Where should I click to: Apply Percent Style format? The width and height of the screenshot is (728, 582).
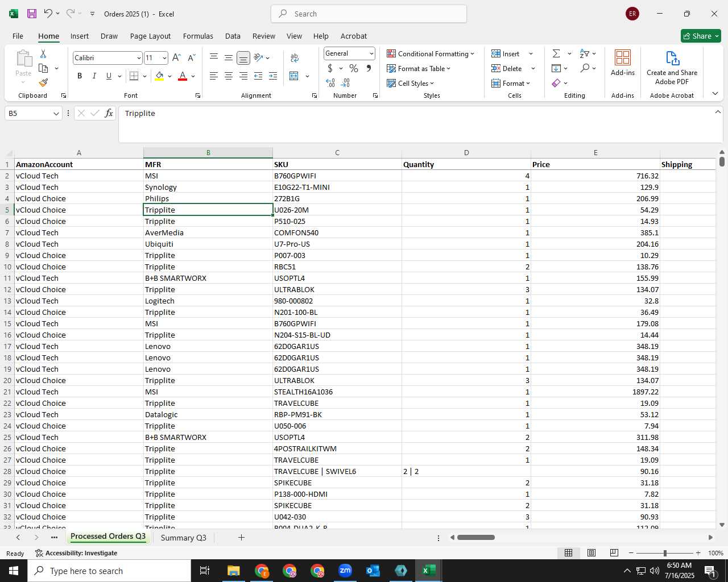coord(354,68)
